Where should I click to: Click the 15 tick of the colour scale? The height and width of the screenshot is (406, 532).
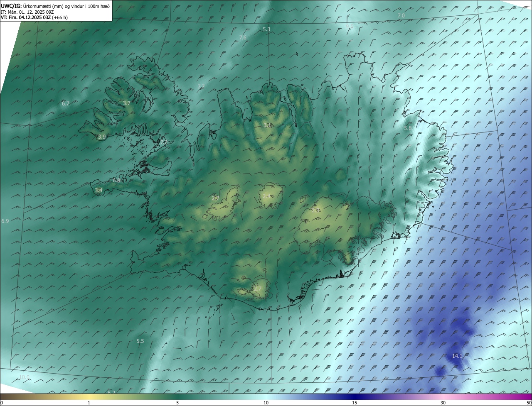pos(355,403)
